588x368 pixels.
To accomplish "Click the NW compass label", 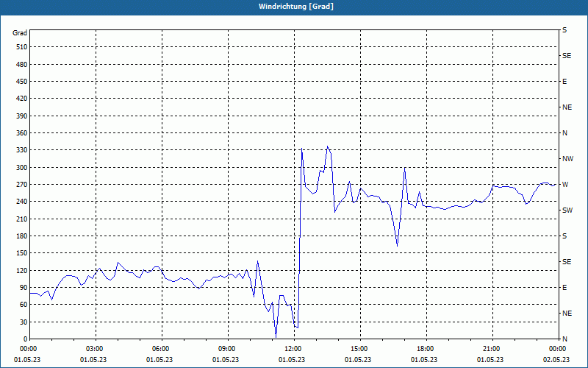I will (567, 159).
